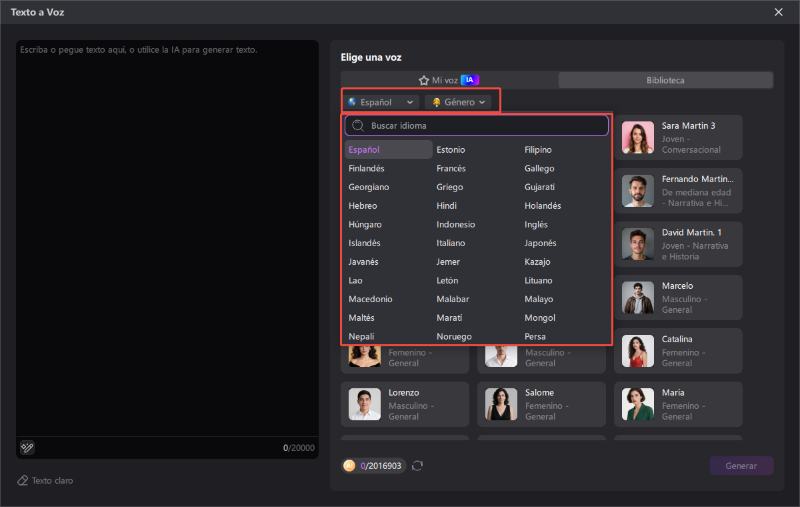Image resolution: width=800 pixels, height=507 pixels.
Task: Select the Maria voice card
Action: 678,404
